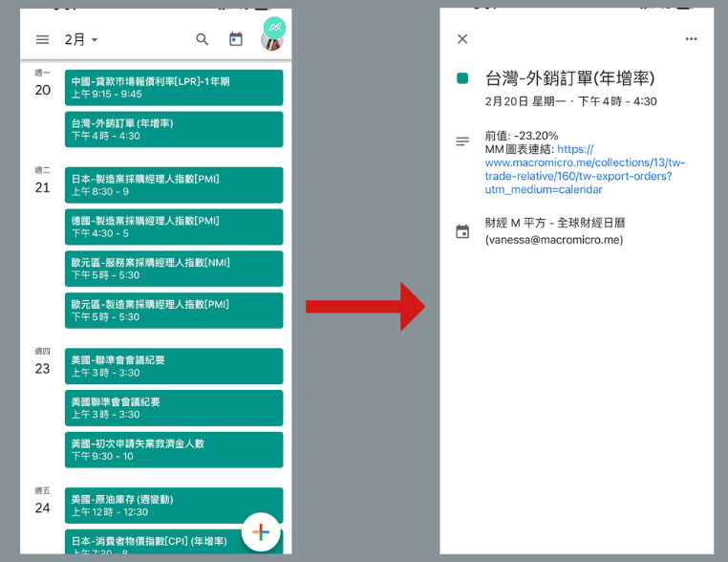Open 德國-製造業採購經理人指數[PMI] event
Image resolution: width=728 pixels, height=562 pixels.
click(x=174, y=227)
